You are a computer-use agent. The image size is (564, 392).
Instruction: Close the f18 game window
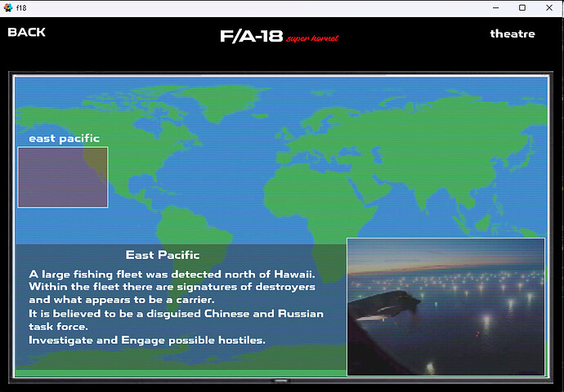coord(549,7)
